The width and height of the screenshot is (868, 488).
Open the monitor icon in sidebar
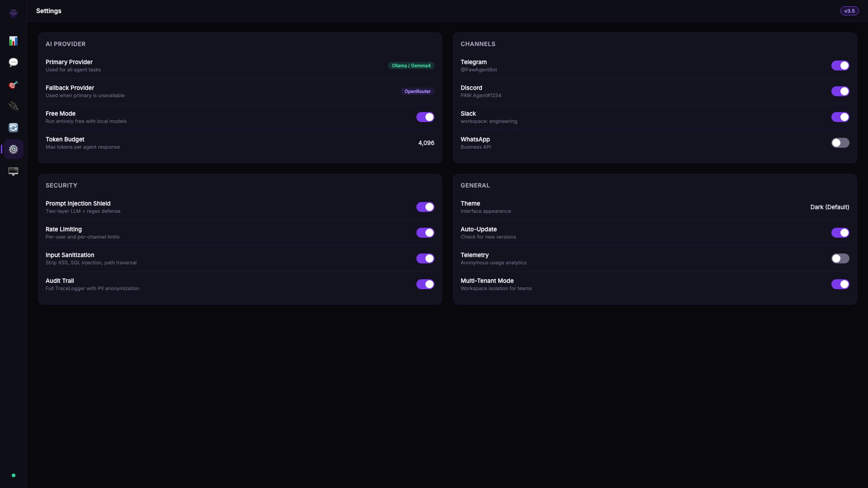click(14, 171)
